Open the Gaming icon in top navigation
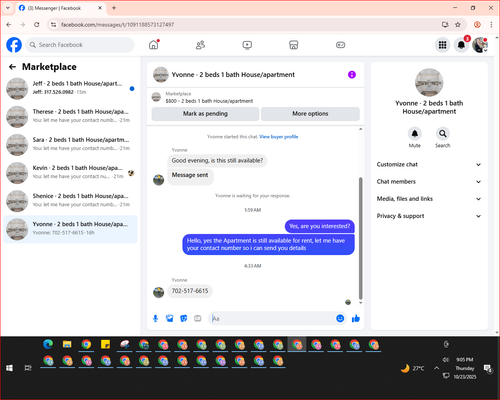 (340, 45)
